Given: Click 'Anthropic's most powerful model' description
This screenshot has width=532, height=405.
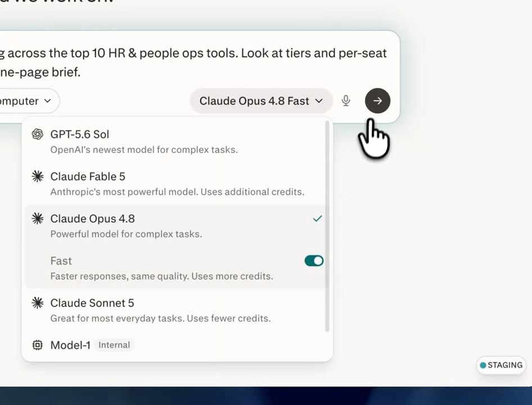Looking at the screenshot, I should tap(177, 192).
